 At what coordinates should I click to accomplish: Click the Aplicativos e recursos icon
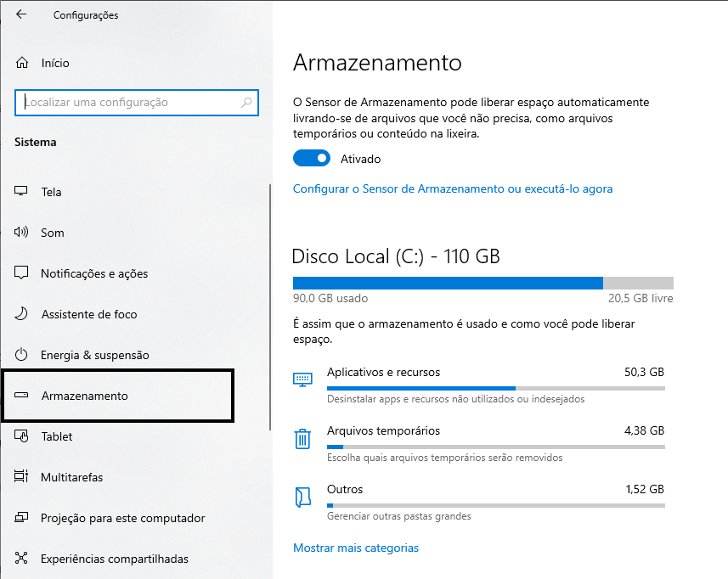(x=302, y=379)
